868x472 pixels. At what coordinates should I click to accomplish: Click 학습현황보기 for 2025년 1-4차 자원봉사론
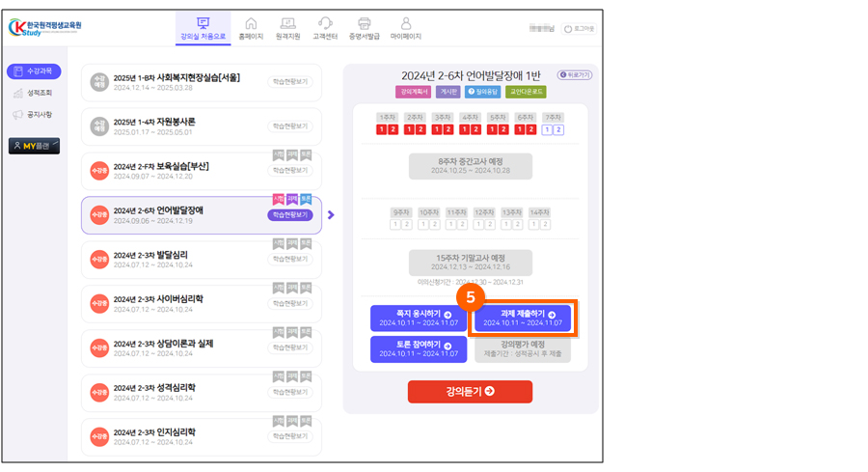pos(289,126)
